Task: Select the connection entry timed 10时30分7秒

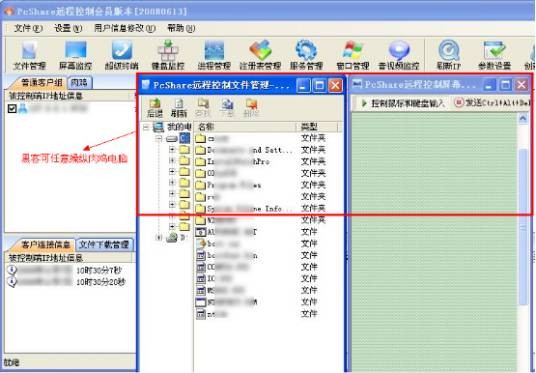Action: [x=65, y=270]
